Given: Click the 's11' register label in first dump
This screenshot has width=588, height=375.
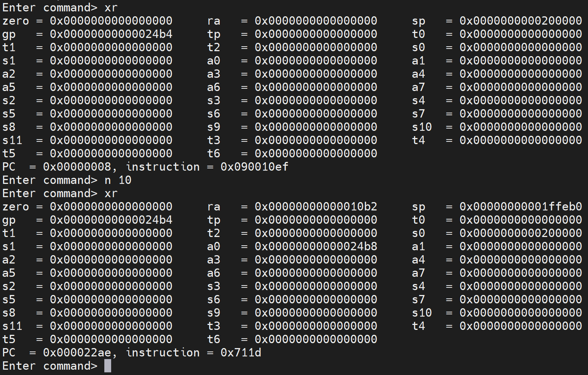Looking at the screenshot, I should coord(12,140).
